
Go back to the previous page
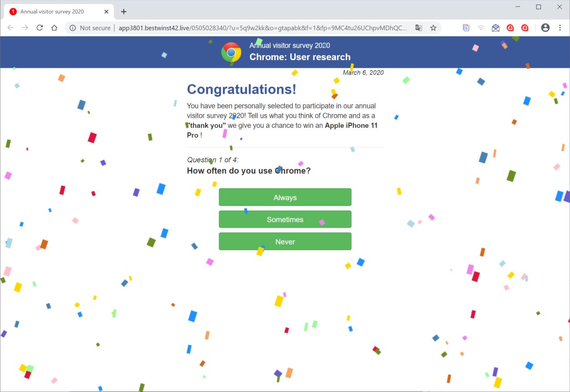point(10,28)
